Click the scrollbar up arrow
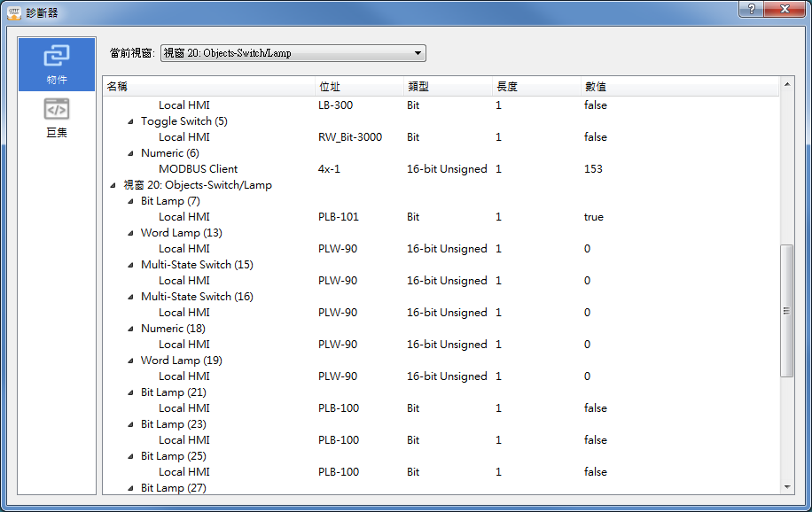 [x=787, y=86]
